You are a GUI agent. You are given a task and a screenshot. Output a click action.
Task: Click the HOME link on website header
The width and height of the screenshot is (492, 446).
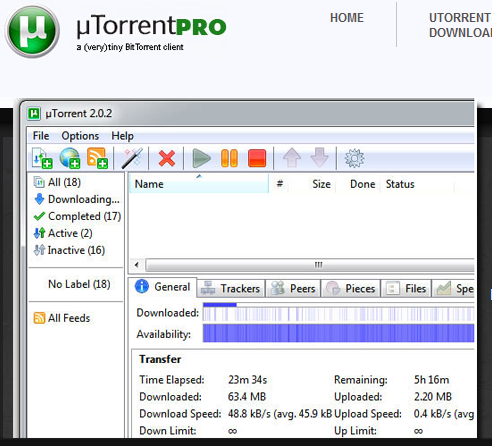pos(347,18)
